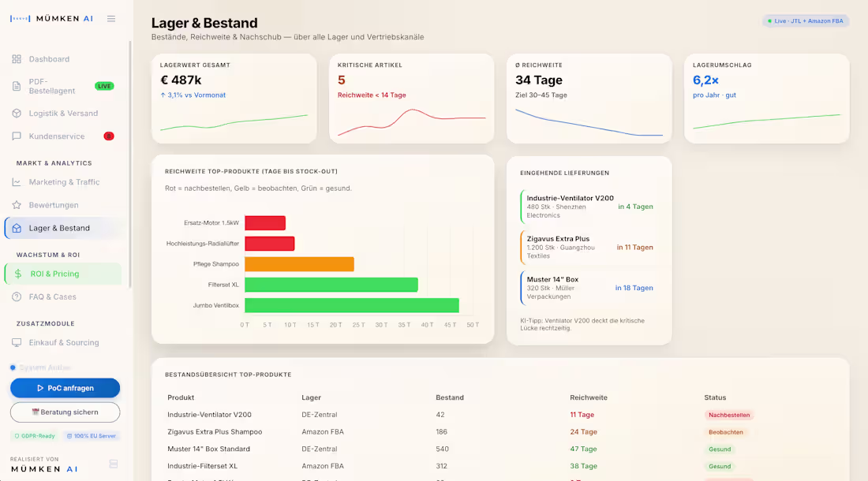Click the Bestand column header
Viewport: 868px width, 481px height.
pos(450,397)
